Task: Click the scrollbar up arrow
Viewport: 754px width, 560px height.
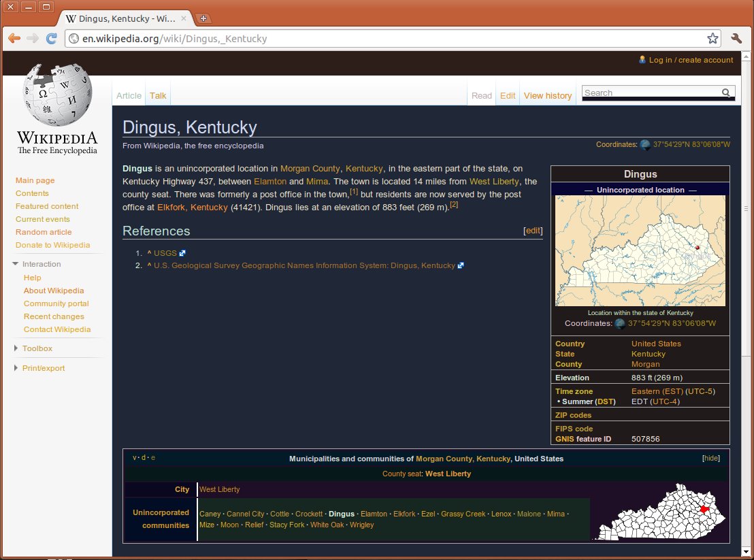Action: pos(746,56)
